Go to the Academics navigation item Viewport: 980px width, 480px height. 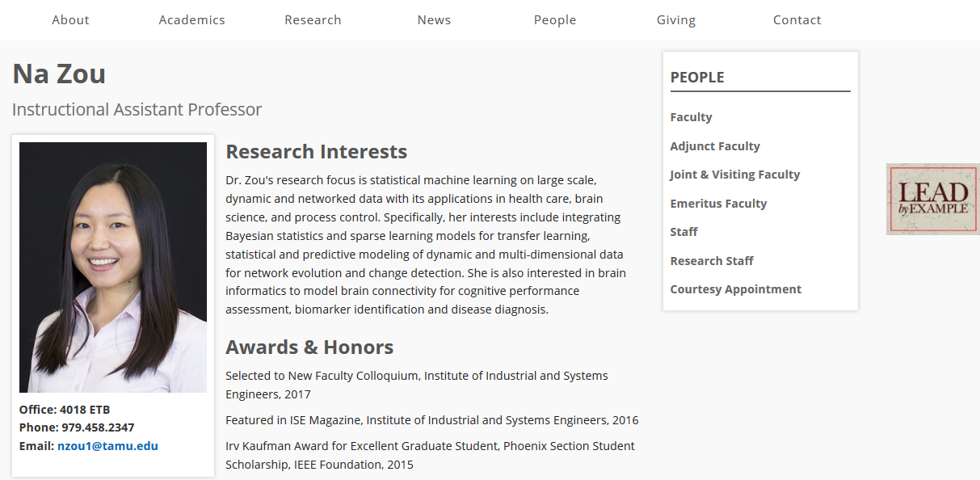tap(191, 20)
